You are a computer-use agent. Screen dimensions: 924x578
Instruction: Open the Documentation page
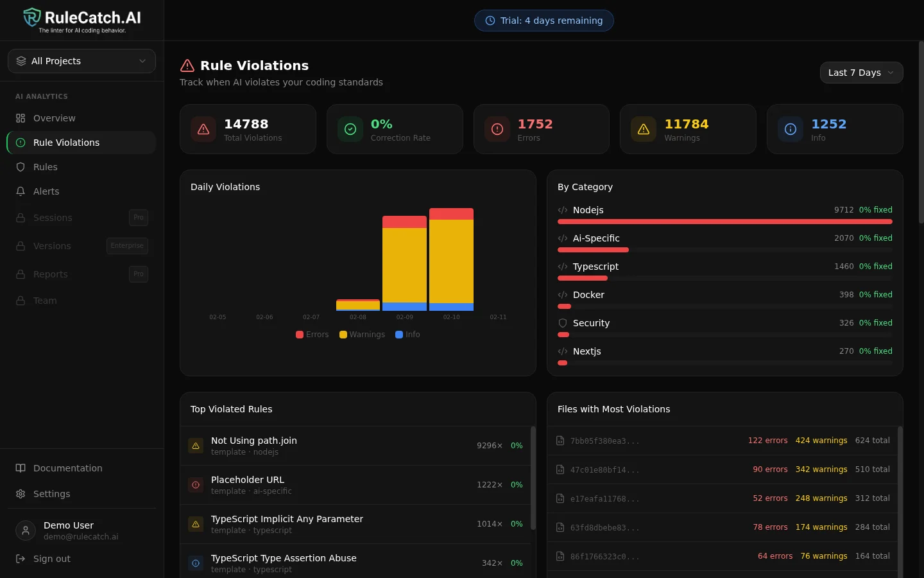click(x=67, y=468)
